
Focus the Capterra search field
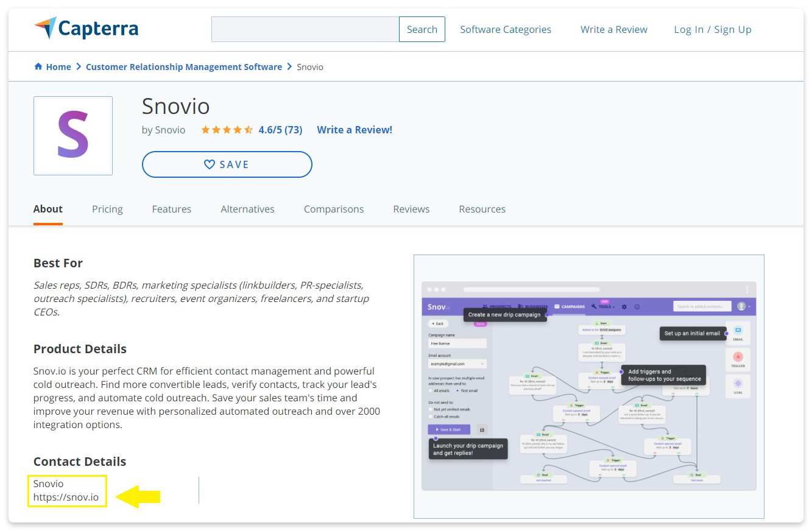pos(305,29)
